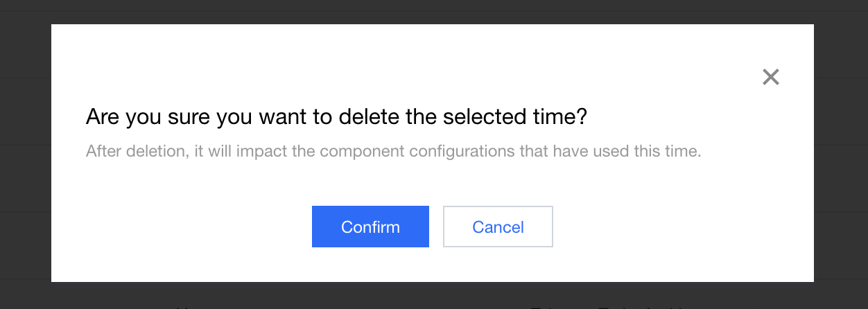This screenshot has height=309, width=868.
Task: Click the dark overlay above the dialog
Action: 433,11
